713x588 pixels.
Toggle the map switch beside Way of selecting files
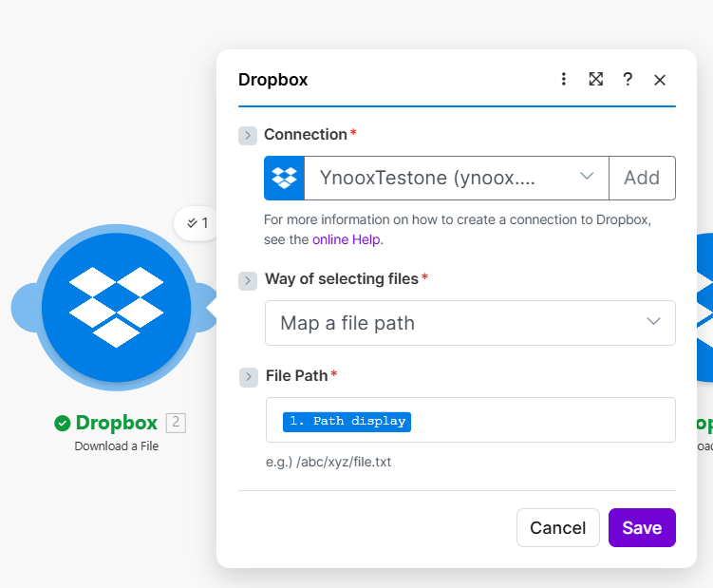248,280
